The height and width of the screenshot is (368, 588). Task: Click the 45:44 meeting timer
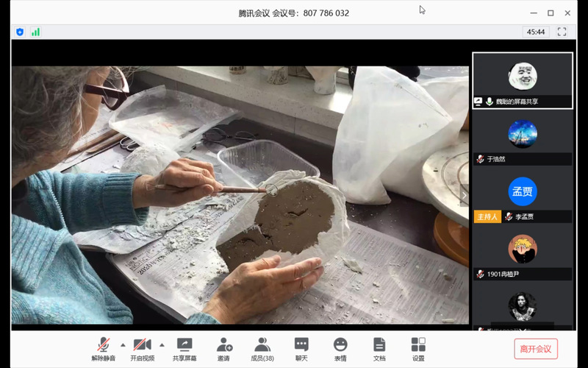pyautogui.click(x=535, y=32)
